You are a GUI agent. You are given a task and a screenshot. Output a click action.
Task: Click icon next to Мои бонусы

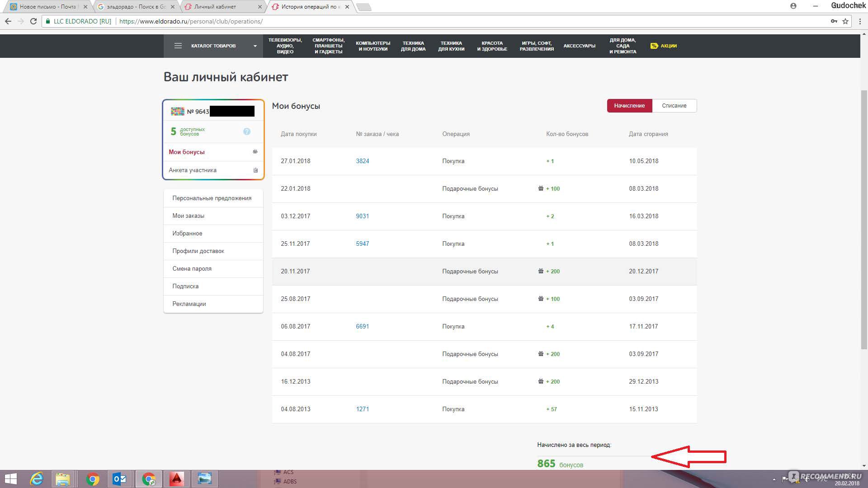pyautogui.click(x=255, y=152)
